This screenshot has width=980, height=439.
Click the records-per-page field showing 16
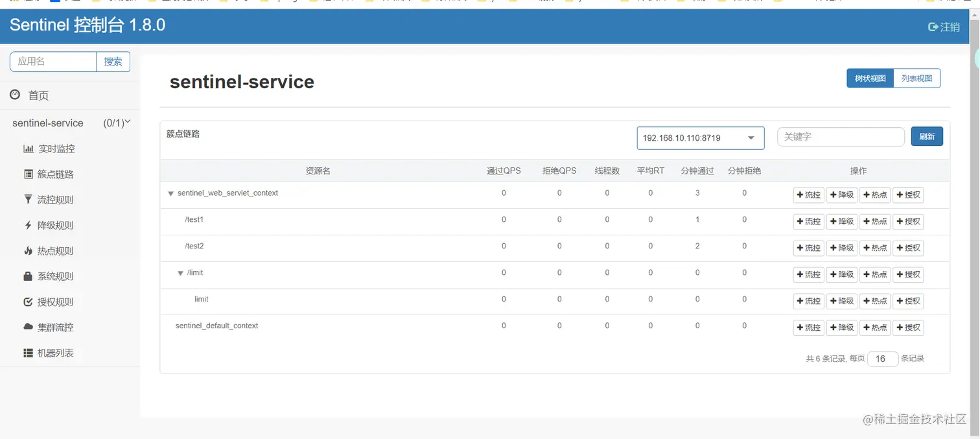tap(883, 359)
